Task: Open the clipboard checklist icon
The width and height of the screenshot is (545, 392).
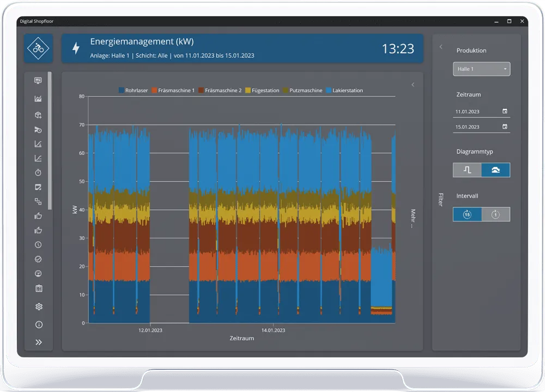Action: (39, 288)
